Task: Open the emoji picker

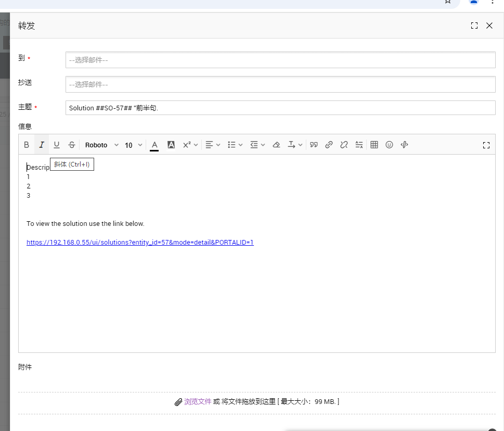Action: click(x=389, y=145)
